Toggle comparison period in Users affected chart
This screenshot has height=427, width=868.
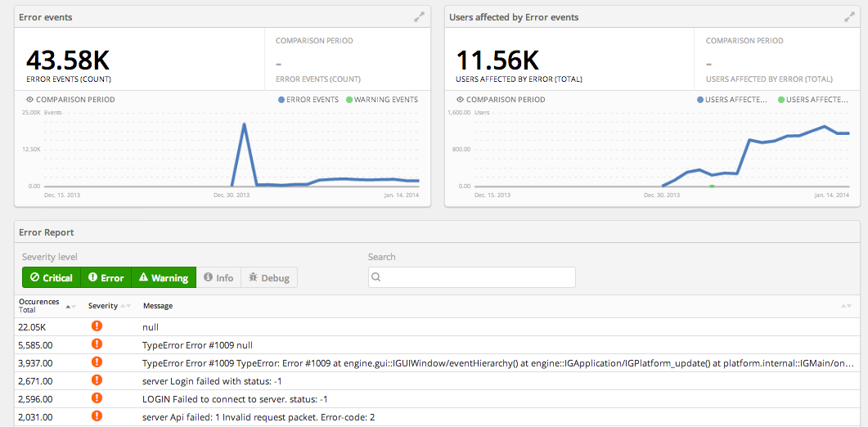tap(501, 100)
